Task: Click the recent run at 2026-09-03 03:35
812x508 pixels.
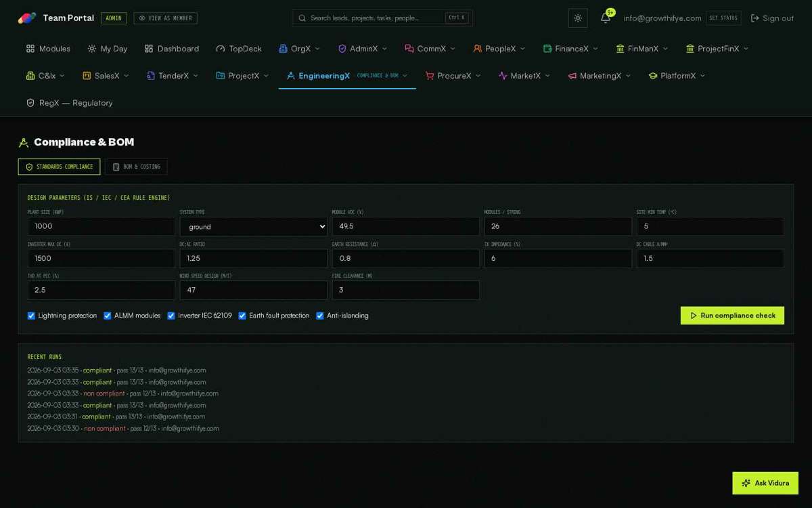Action: click(117, 371)
